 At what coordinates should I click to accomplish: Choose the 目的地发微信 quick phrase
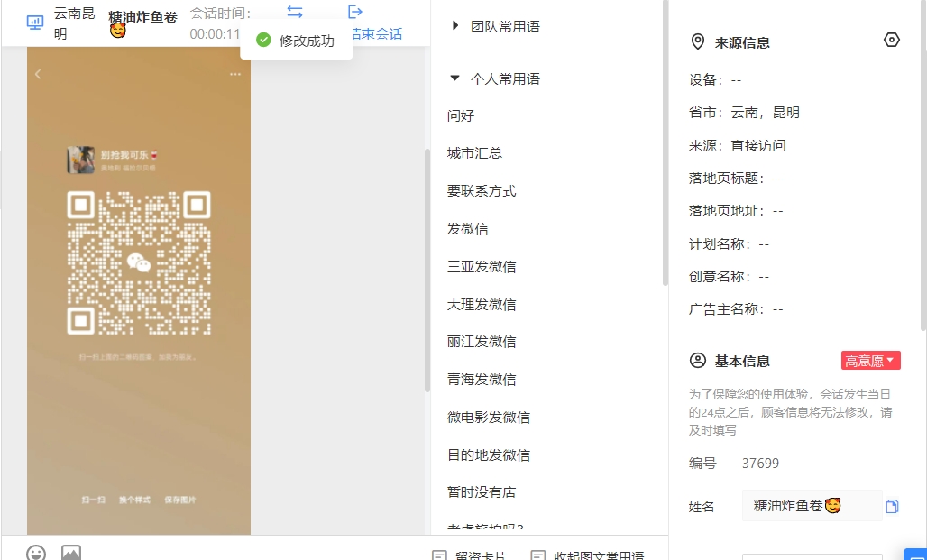coord(489,455)
